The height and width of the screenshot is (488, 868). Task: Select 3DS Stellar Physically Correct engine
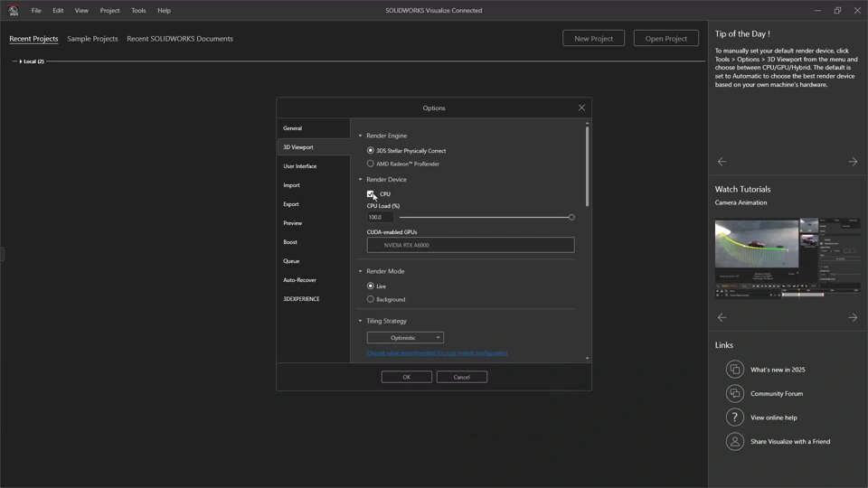[371, 151]
